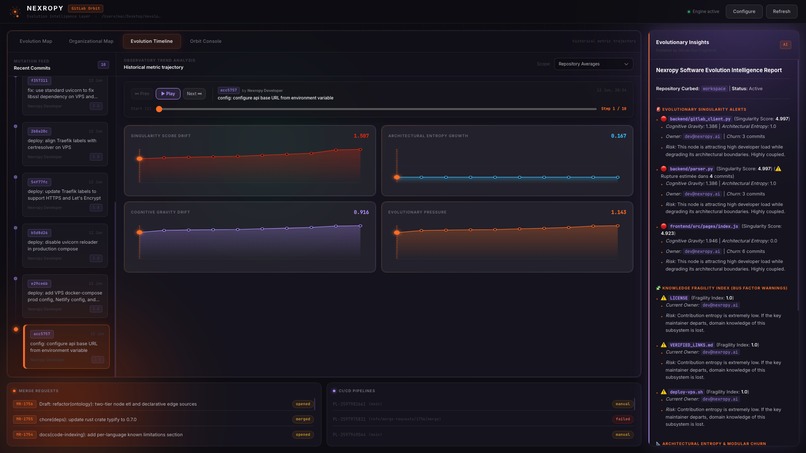The width and height of the screenshot is (806, 453).
Task: Click timeline dot beside 'align Traefik labels' commit
Action: click(15, 126)
